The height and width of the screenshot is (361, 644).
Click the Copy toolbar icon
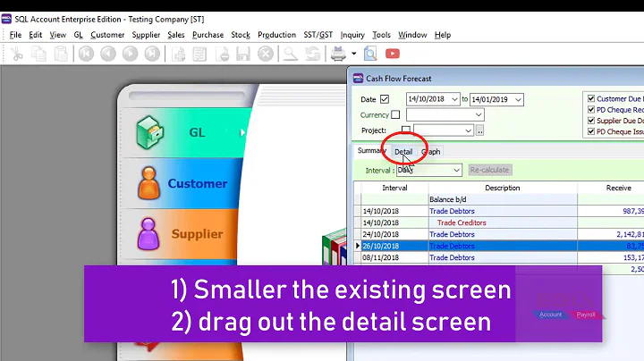click(x=39, y=54)
